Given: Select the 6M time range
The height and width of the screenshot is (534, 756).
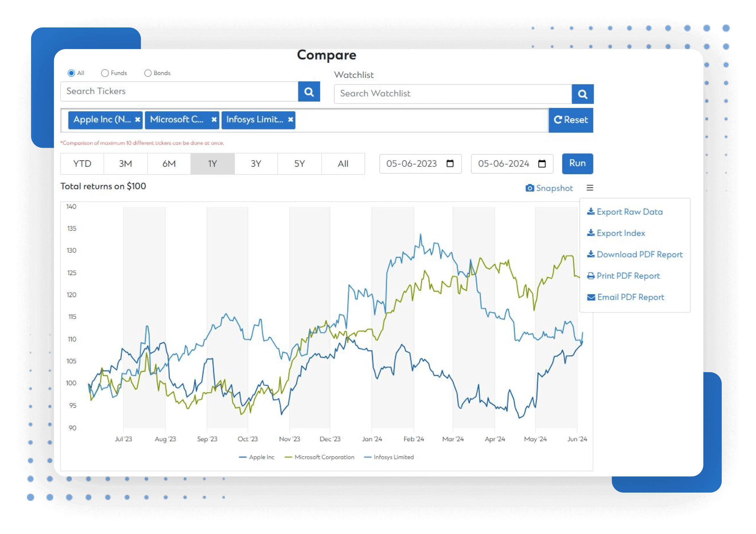Looking at the screenshot, I should (169, 164).
